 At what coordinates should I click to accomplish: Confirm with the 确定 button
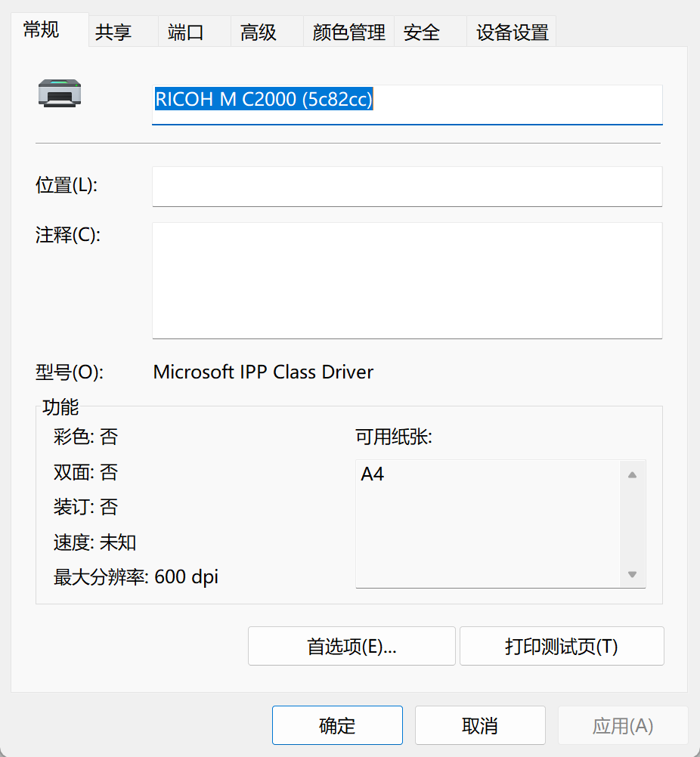337,725
